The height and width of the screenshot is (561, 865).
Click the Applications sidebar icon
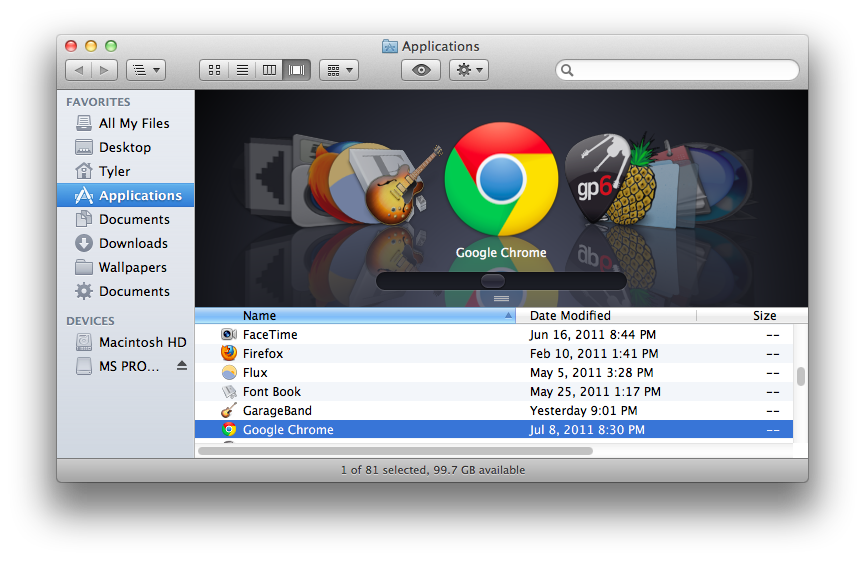pos(84,195)
